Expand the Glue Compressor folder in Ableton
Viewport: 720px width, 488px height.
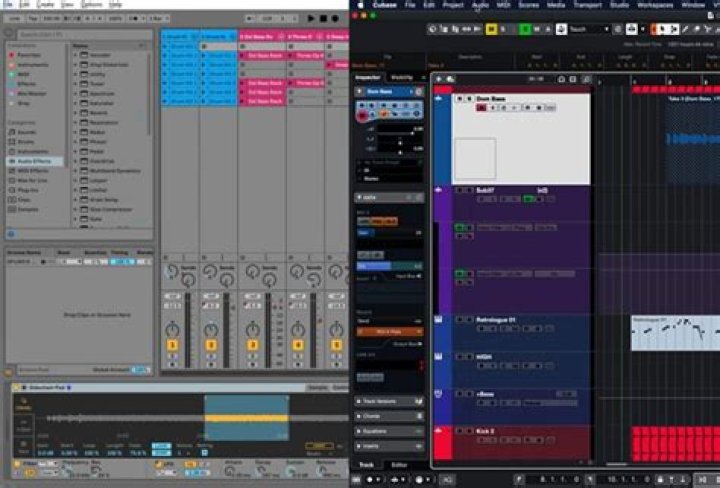[75, 209]
